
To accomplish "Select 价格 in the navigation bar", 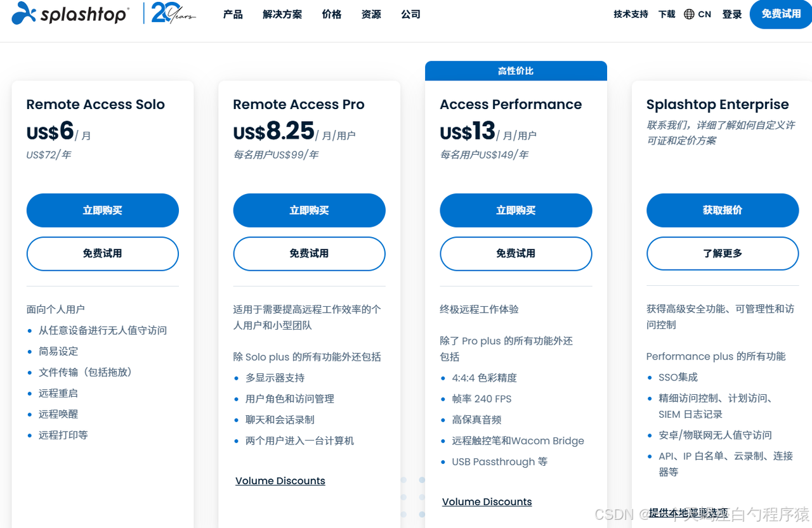I will [x=331, y=14].
